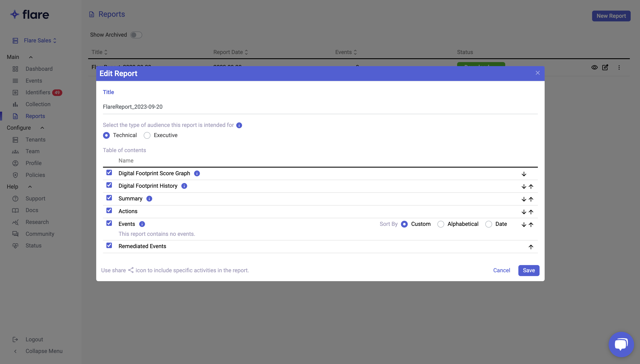Screen dimensions: 640x364
Task: Choose Alphabetical sort for Events
Action: point(441,224)
